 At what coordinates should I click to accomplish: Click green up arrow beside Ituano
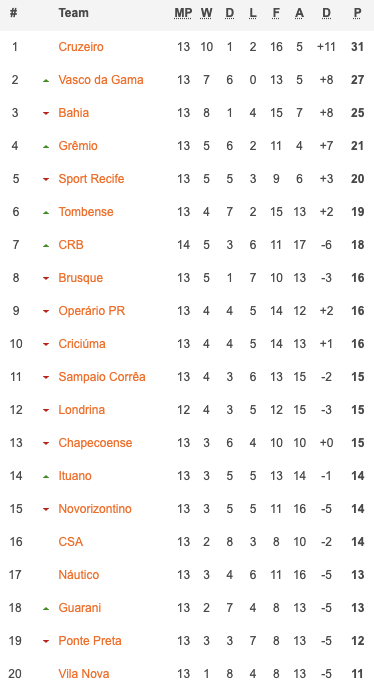coord(46,477)
